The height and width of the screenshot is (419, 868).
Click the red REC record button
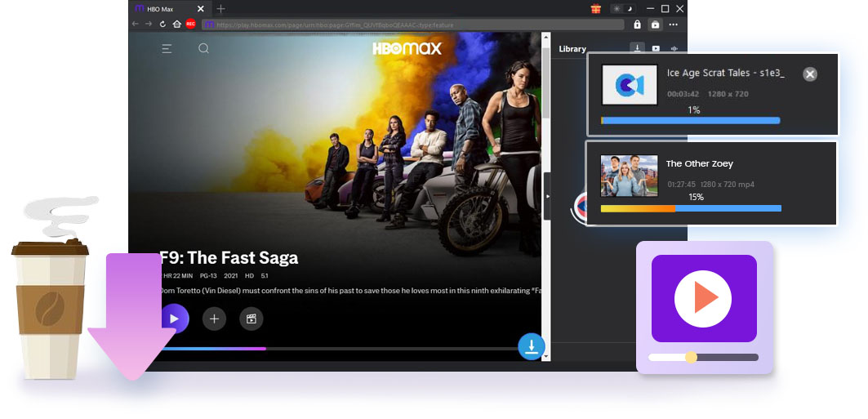tap(190, 24)
